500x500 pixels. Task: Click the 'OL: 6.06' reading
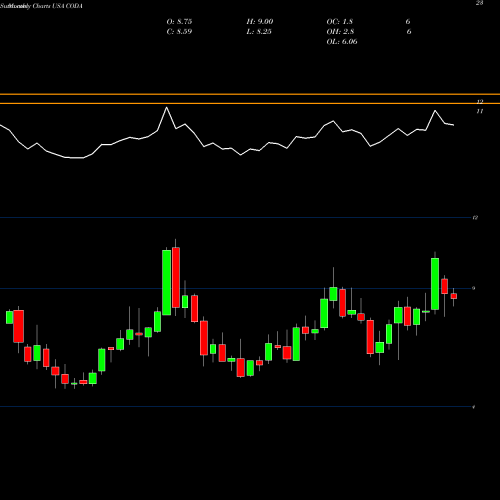point(342,42)
